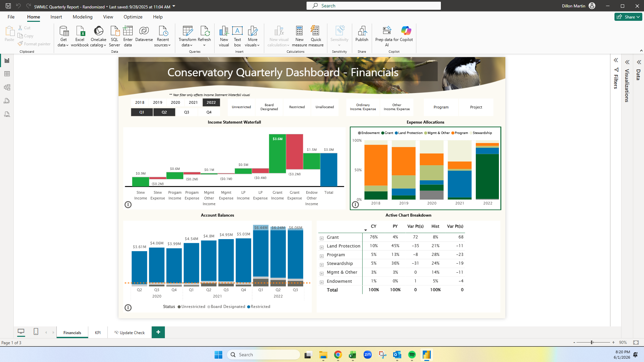
Task: Add a new report page
Action: click(158, 332)
